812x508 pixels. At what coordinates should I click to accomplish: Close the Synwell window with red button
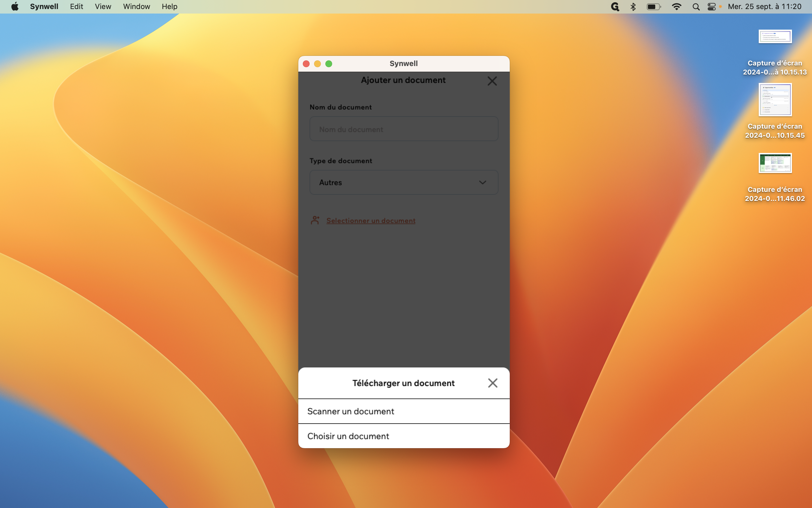306,64
